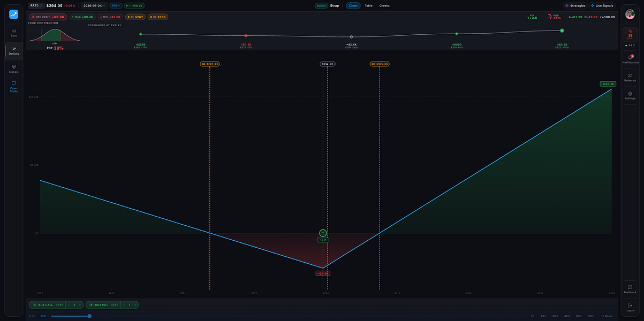
Task: Open the AAPL ticker search selector
Action: (36, 5)
